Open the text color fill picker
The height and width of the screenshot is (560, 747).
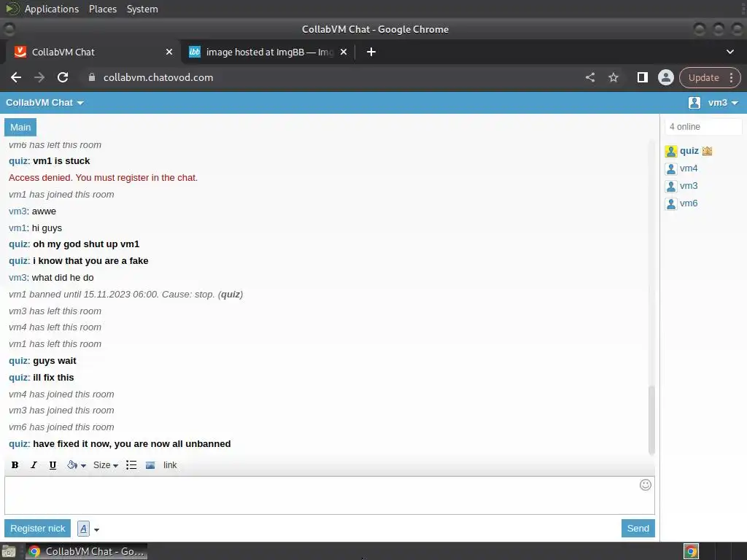pyautogui.click(x=76, y=465)
